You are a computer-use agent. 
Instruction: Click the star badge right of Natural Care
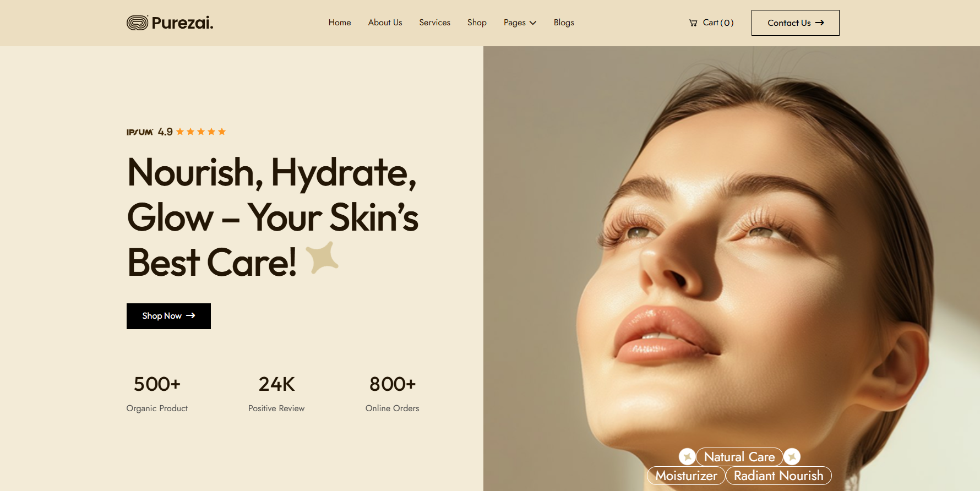[x=792, y=457]
